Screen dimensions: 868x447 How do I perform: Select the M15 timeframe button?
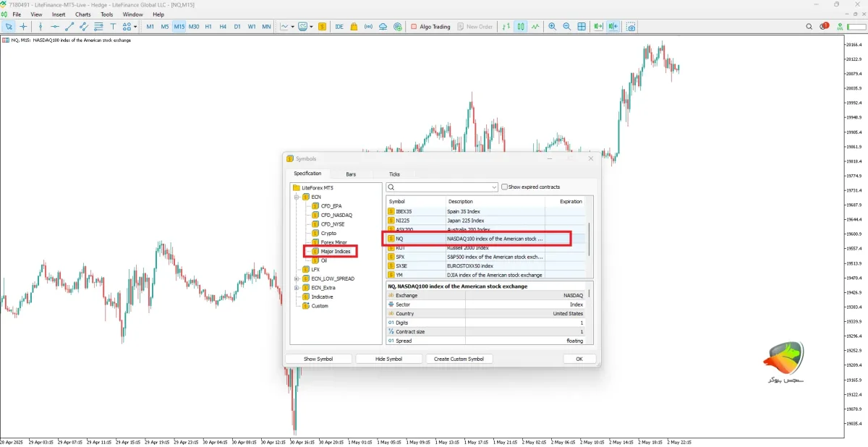pos(179,27)
